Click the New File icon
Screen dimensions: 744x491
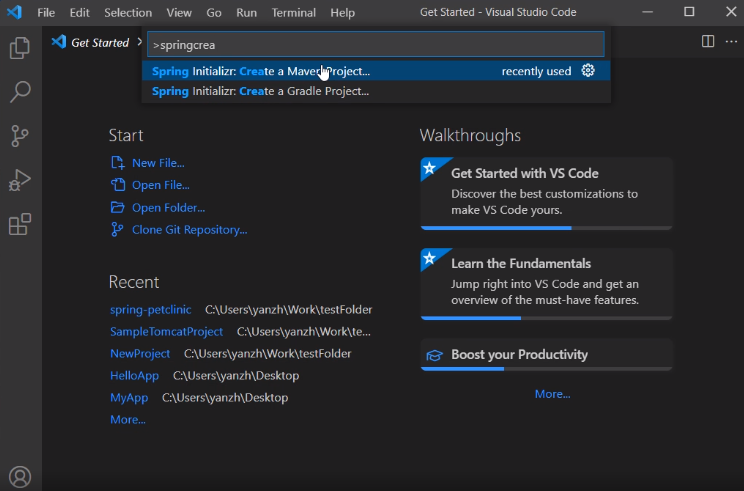click(117, 163)
